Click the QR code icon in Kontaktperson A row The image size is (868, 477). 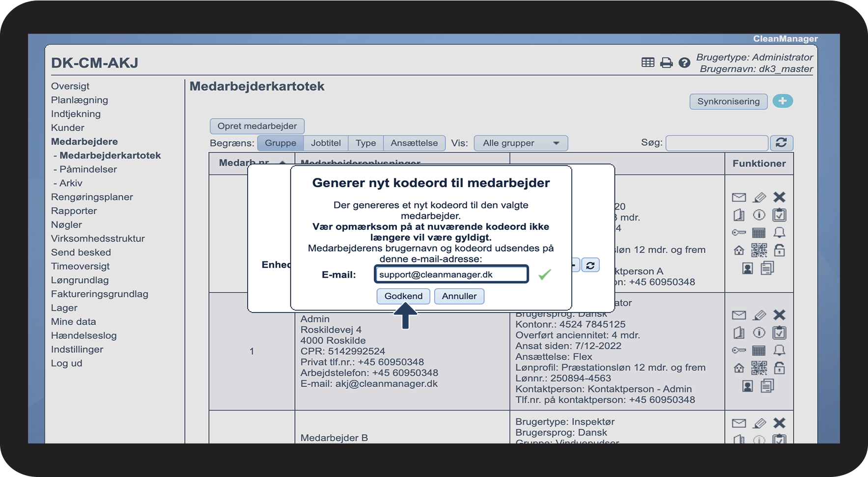(759, 250)
